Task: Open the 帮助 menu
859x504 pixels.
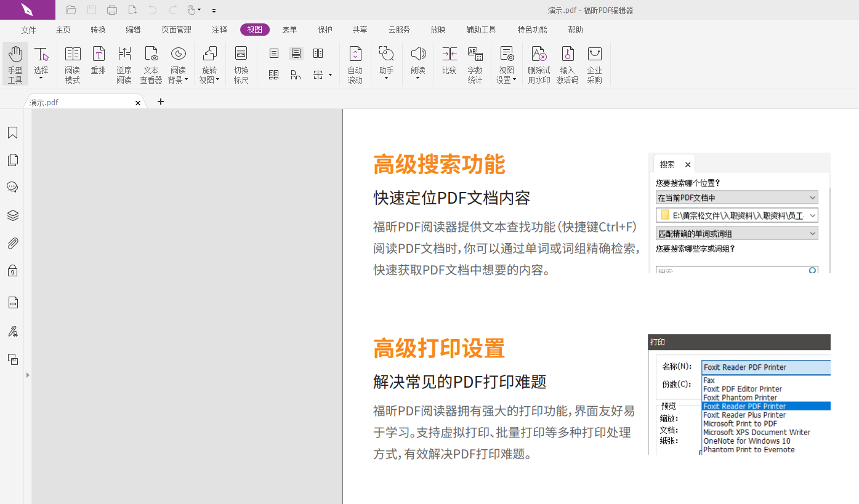Action: click(x=575, y=29)
